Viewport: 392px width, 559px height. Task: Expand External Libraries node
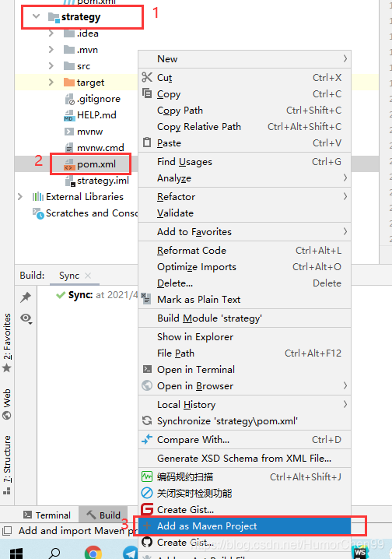tap(20, 196)
